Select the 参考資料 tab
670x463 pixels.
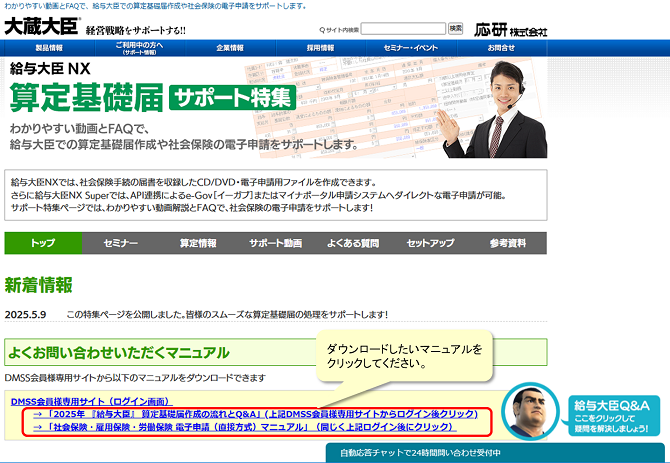coord(508,243)
